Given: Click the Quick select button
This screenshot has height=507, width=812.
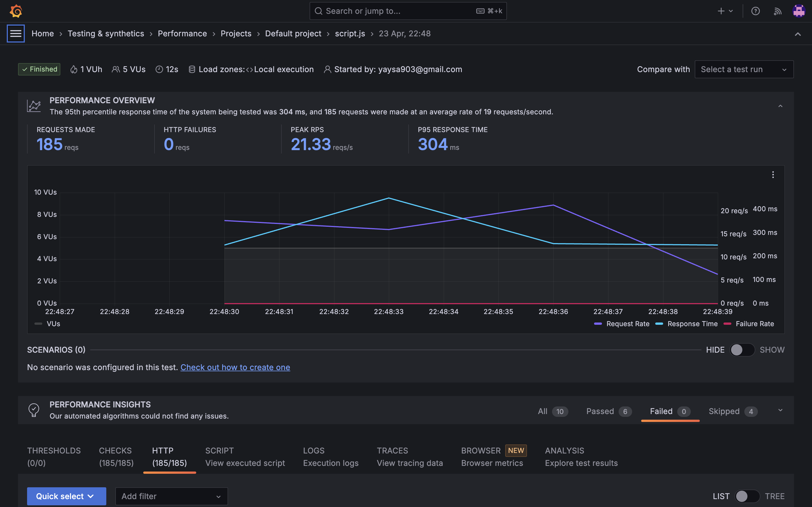Looking at the screenshot, I should (x=67, y=496).
